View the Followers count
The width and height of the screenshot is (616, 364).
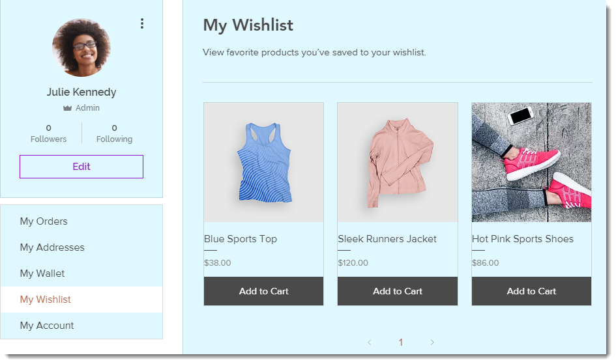(49, 133)
